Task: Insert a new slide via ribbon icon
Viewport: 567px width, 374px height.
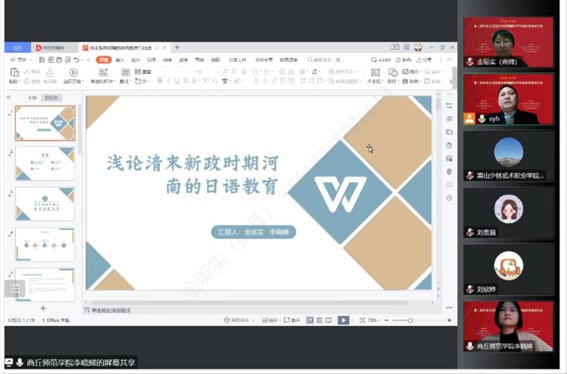Action: [103, 72]
